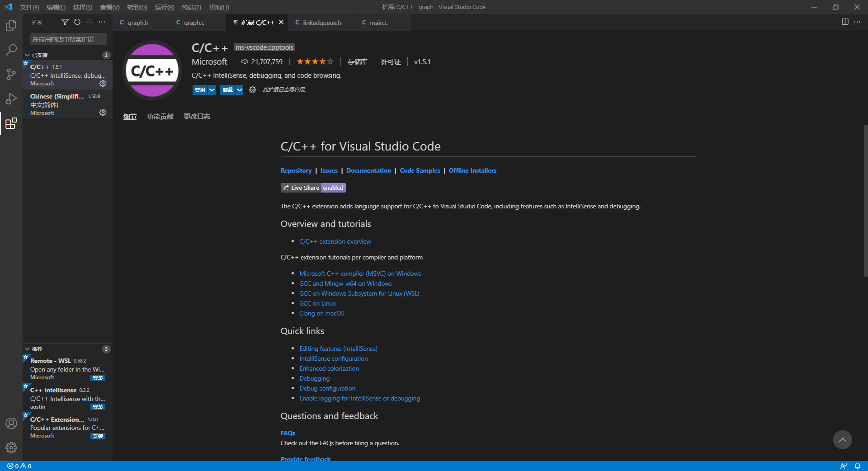Screen dimensions: 868x471
Task: Open the disable button dropdown arrow
Action: [x=212, y=90]
